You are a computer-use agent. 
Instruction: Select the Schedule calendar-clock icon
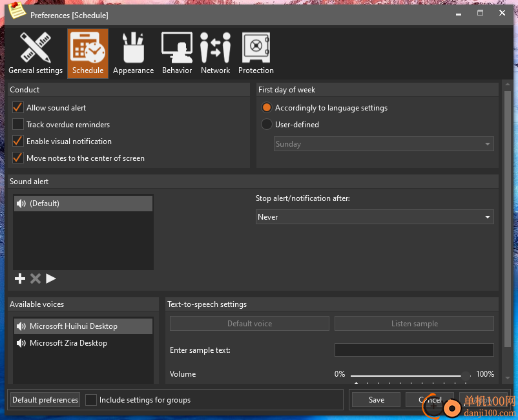[88, 47]
